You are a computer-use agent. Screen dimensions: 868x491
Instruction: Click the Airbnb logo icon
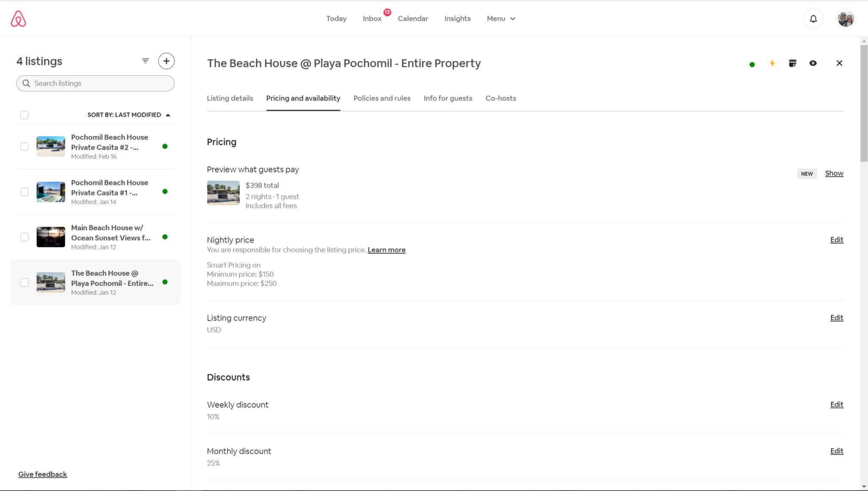click(18, 19)
